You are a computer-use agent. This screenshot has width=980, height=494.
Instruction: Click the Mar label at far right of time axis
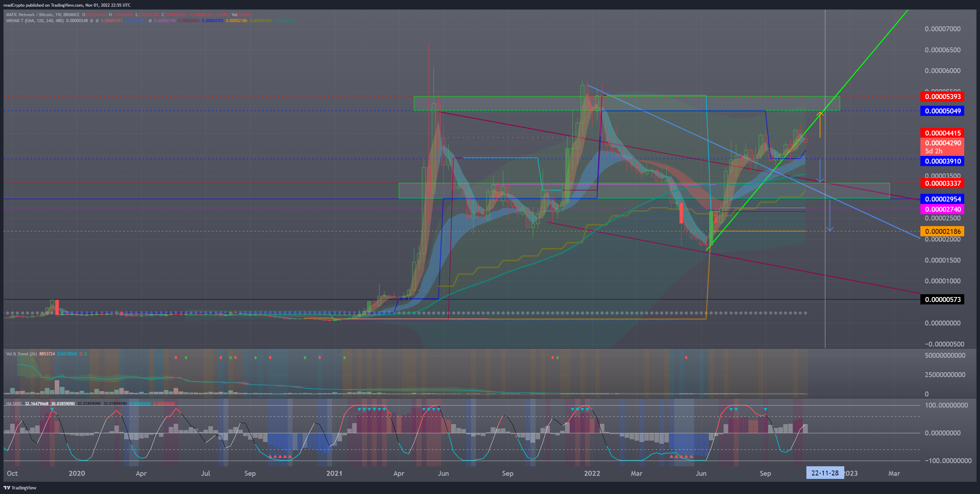[894, 473]
